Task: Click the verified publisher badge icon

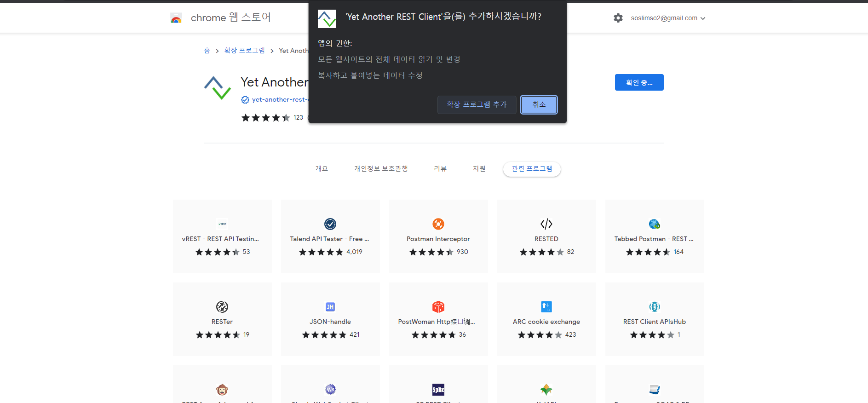Action: click(x=245, y=100)
